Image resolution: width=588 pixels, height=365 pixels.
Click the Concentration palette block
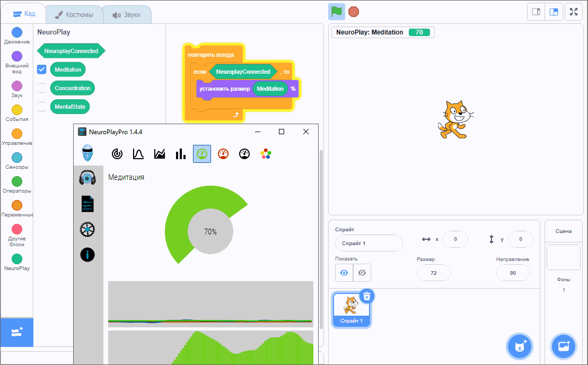tap(73, 88)
